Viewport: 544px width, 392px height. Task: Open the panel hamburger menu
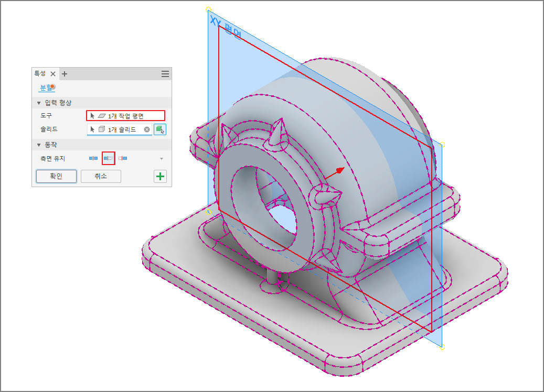click(165, 74)
